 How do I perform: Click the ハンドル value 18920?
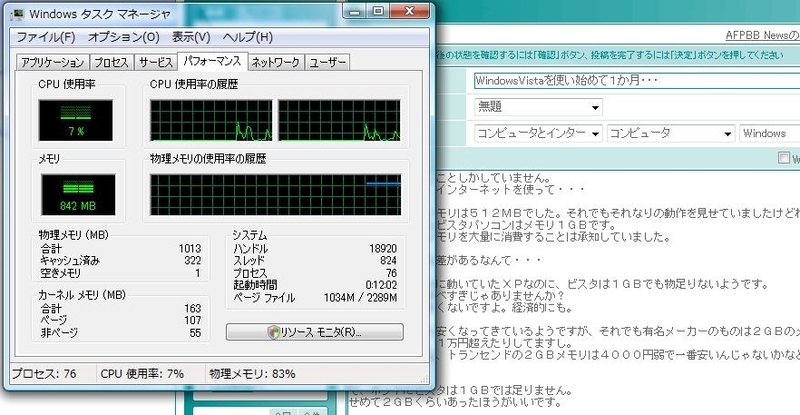(383, 249)
